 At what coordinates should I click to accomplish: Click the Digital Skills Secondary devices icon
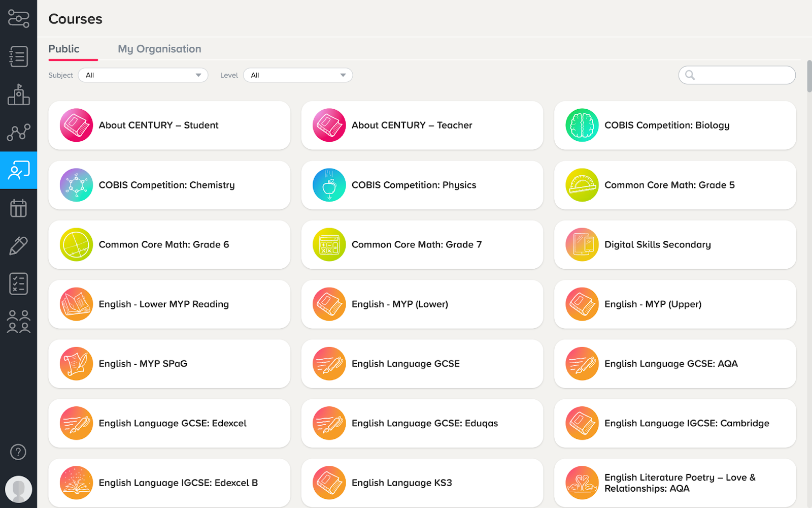[x=582, y=244]
